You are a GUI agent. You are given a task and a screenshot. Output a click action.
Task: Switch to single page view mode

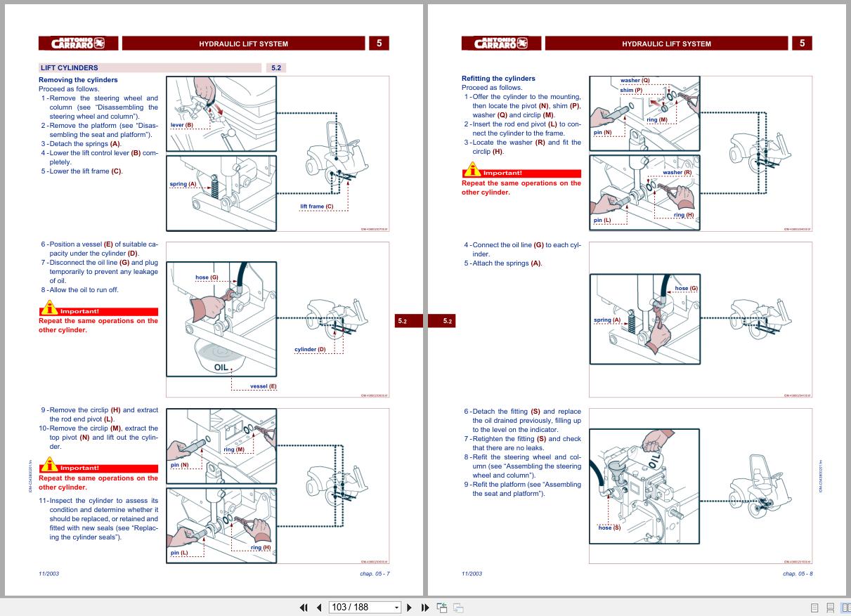pos(814,607)
